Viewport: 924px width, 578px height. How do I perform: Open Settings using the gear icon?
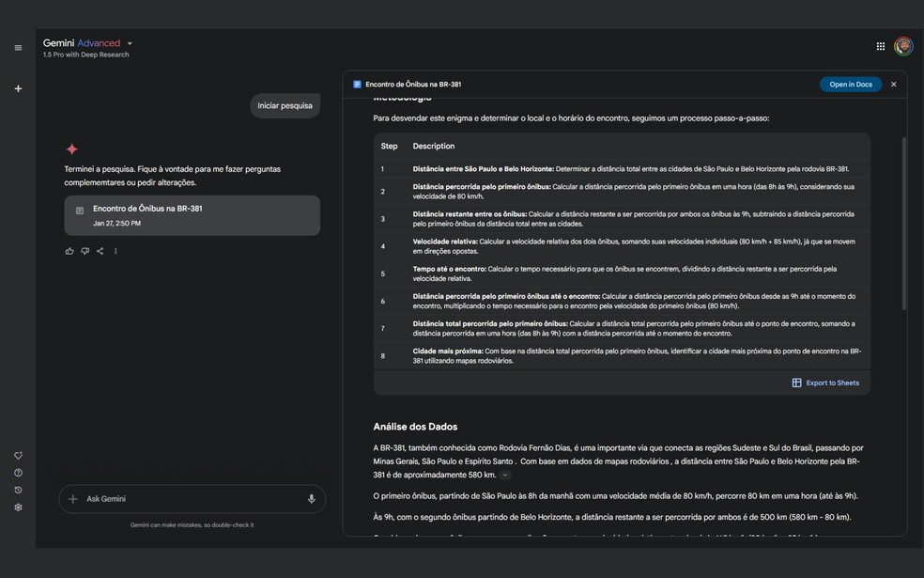pos(17,508)
